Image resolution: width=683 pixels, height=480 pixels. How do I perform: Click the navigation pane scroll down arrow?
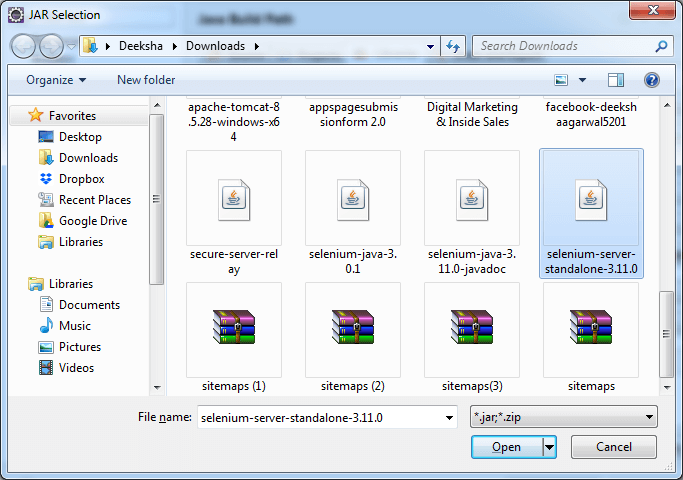157,387
